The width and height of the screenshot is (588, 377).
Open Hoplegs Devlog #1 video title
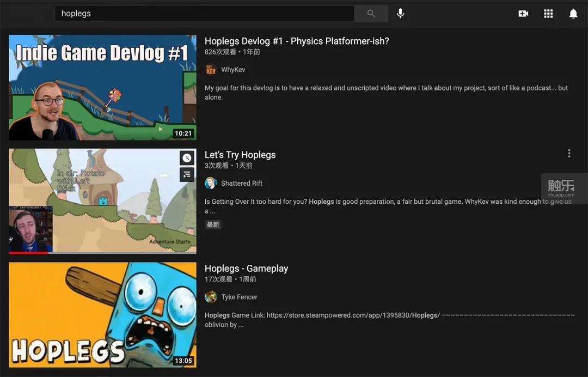pos(297,41)
